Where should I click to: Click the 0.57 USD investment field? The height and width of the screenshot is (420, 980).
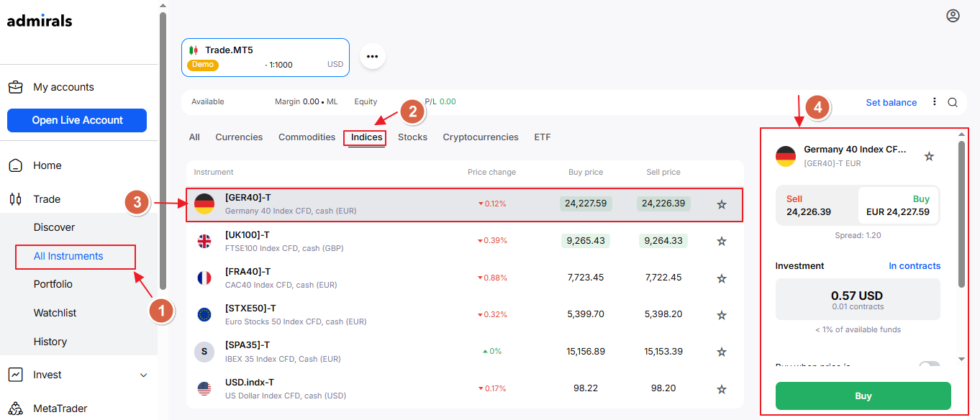(x=858, y=299)
